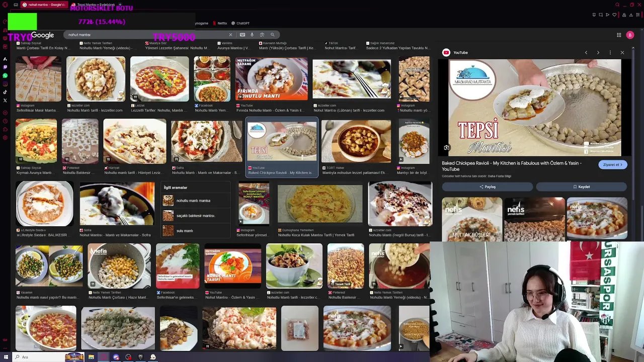
Task: Open the Google apps grid
Action: (x=619, y=35)
